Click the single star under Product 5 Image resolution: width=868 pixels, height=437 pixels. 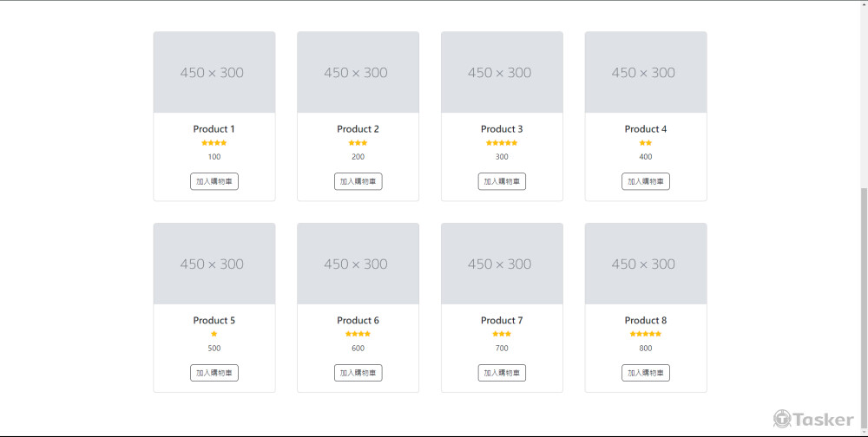click(x=214, y=334)
